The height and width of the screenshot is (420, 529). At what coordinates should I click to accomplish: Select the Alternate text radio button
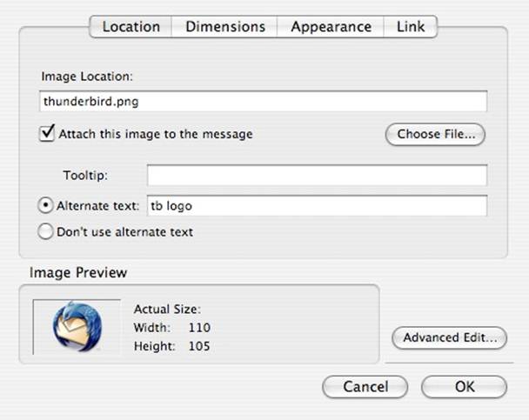45,205
